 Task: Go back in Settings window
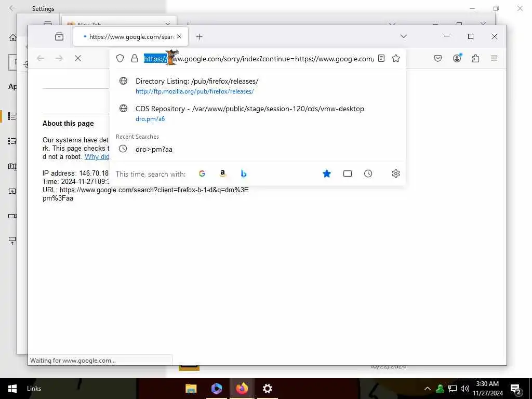point(12,8)
